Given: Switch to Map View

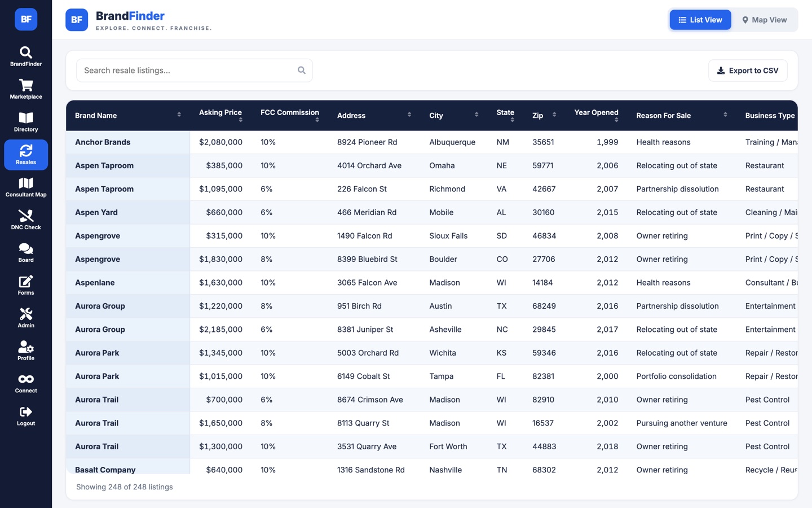Looking at the screenshot, I should coord(765,20).
